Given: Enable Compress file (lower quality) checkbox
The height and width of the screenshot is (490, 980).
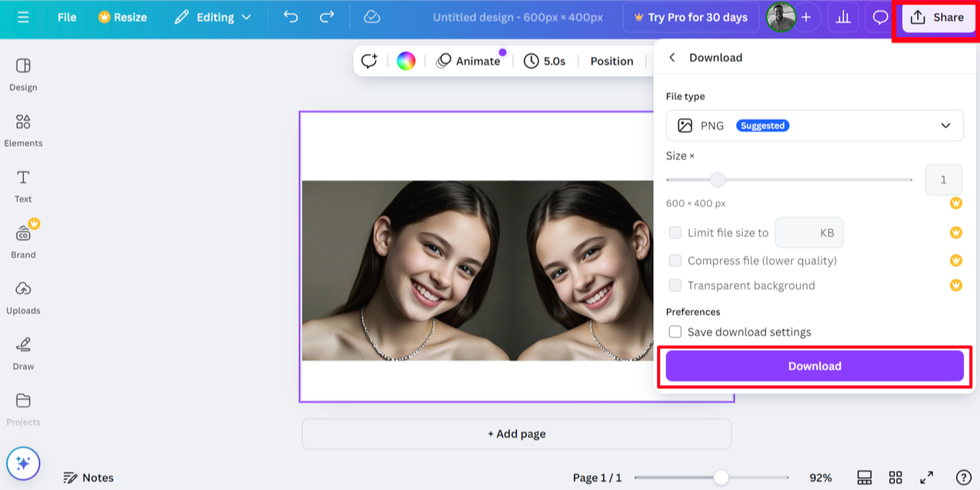Looking at the screenshot, I should 675,261.
